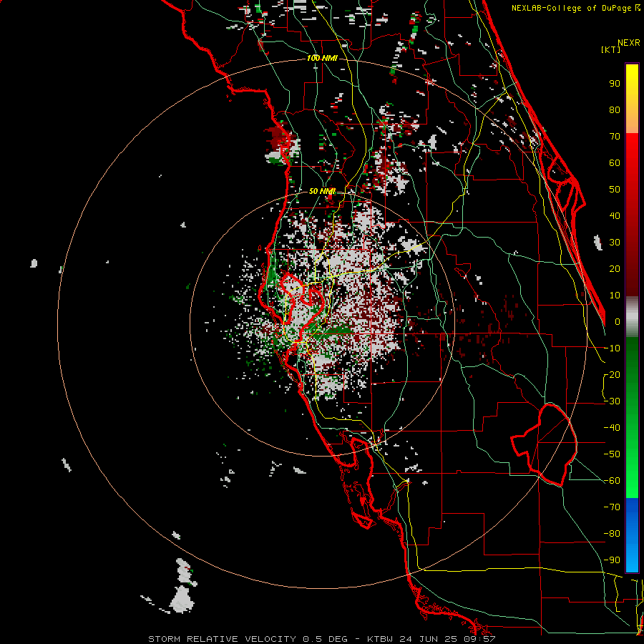Viewport: 644px width, 644px height.
Task: Pick the gray zero-velocity segment of color bar
Action: click(x=632, y=317)
